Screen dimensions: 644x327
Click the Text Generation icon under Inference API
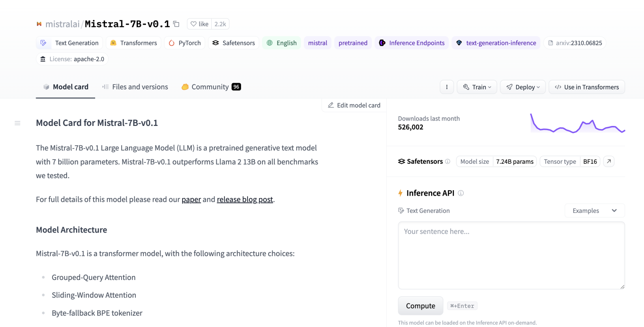pos(401,210)
